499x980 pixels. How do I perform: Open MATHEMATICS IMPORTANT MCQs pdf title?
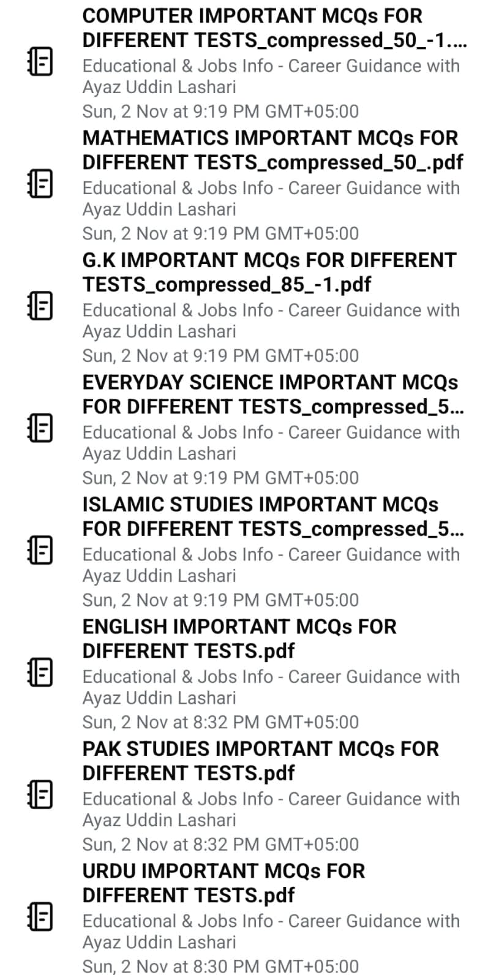[272, 150]
